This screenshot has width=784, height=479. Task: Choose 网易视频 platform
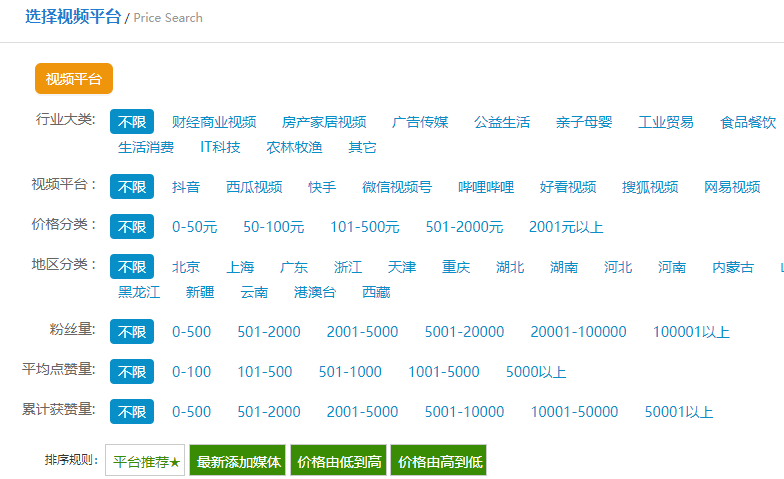pos(732,187)
